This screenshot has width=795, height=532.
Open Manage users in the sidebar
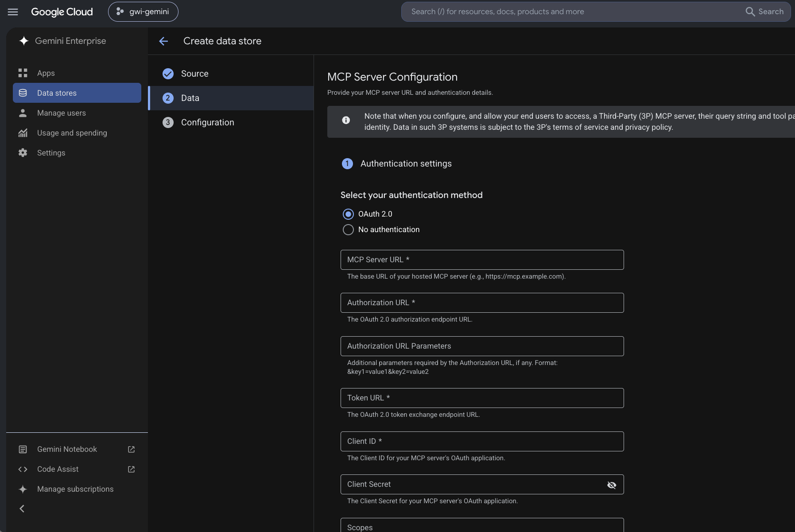[77, 113]
